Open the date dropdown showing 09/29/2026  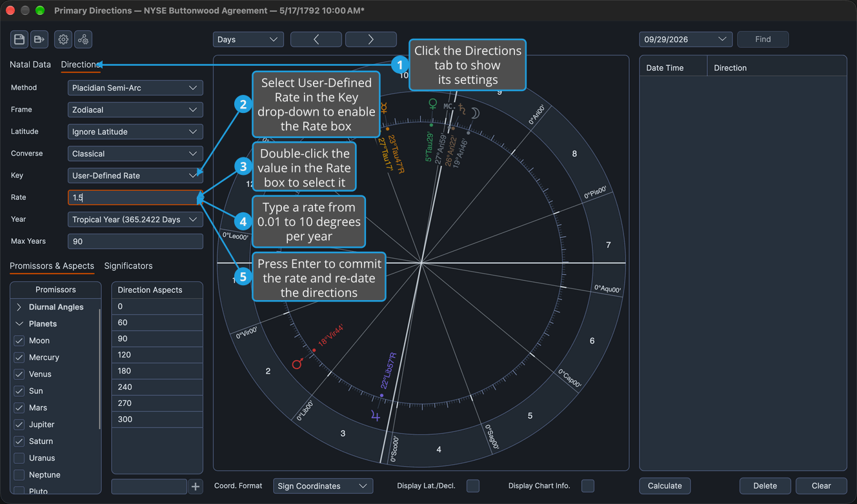(x=686, y=39)
